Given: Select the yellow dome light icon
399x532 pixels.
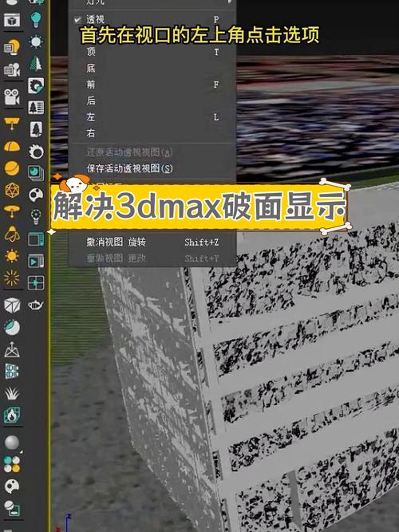Looking at the screenshot, I should pyautogui.click(x=12, y=147).
